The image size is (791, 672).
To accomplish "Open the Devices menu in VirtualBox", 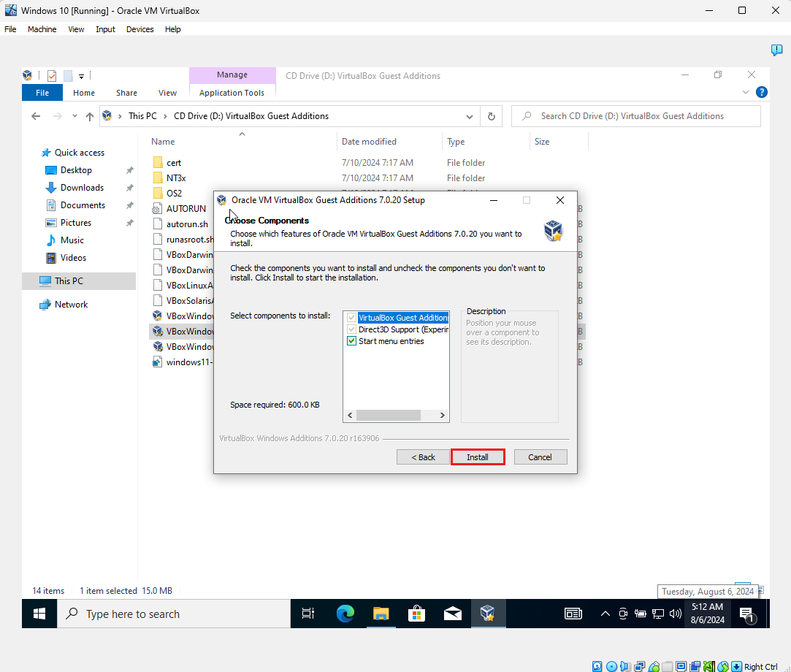I will (140, 29).
